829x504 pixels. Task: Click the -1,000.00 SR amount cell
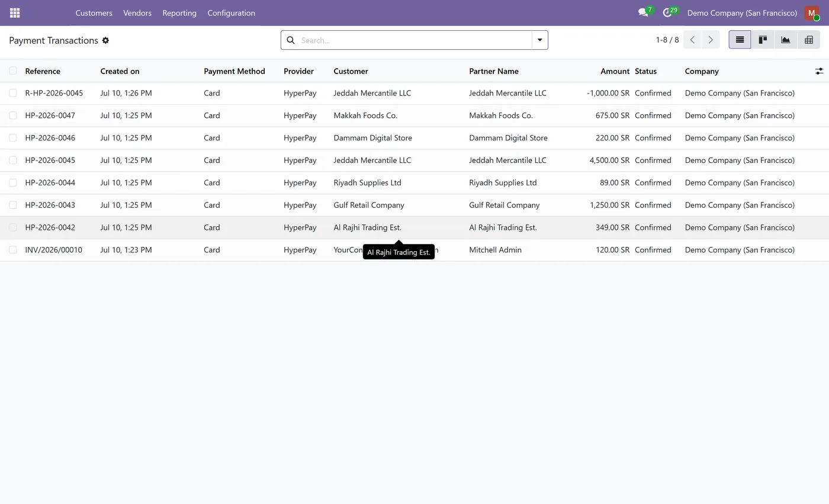(608, 93)
